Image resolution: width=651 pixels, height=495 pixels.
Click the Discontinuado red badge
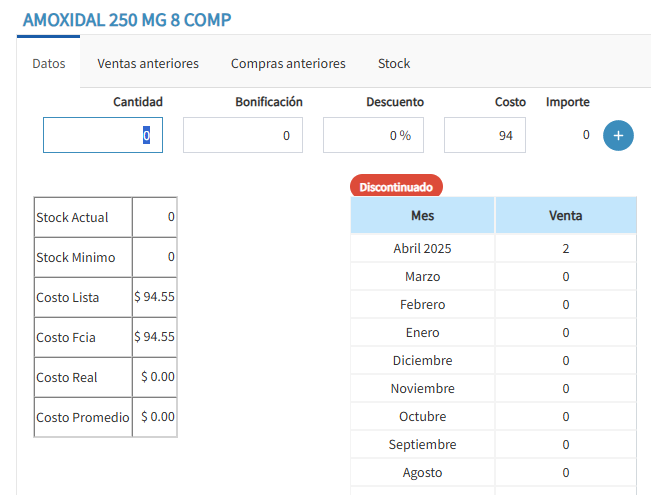(396, 186)
